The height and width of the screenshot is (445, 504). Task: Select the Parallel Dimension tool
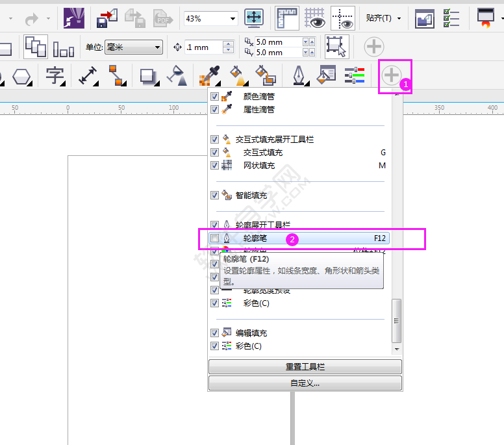point(88,76)
